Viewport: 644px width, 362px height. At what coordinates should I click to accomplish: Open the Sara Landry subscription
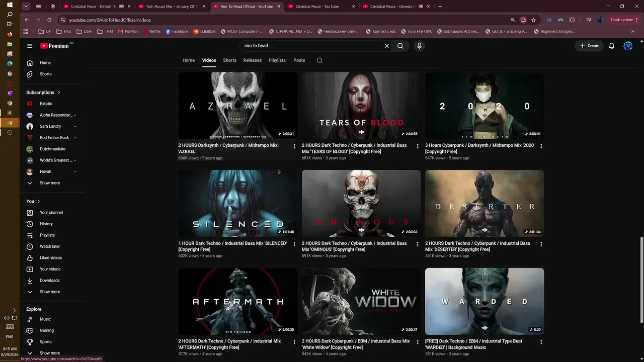click(x=50, y=126)
